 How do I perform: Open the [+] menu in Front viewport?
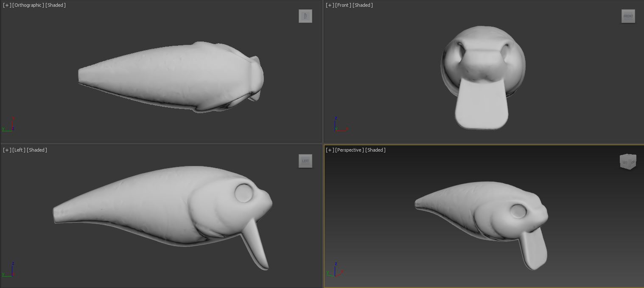pos(330,5)
